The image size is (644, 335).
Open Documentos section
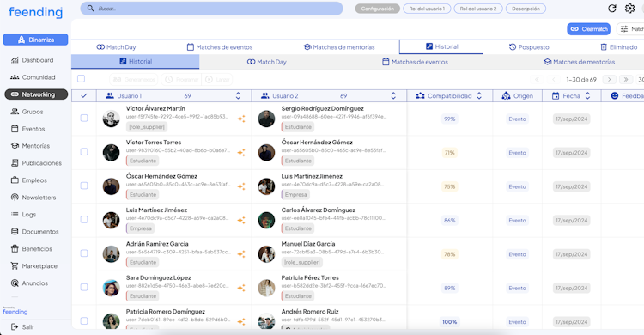pos(34,232)
